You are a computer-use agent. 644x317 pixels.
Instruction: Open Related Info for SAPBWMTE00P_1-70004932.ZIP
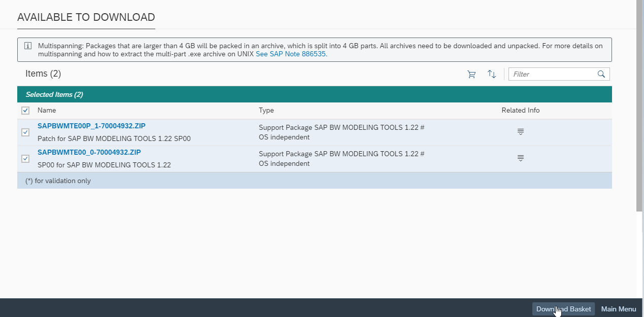[x=520, y=132]
